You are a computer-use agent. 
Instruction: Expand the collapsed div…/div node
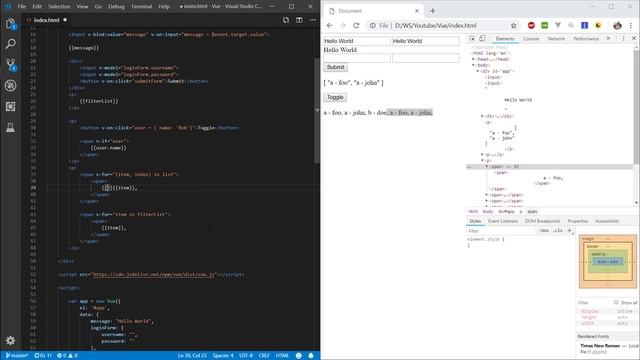482,116
